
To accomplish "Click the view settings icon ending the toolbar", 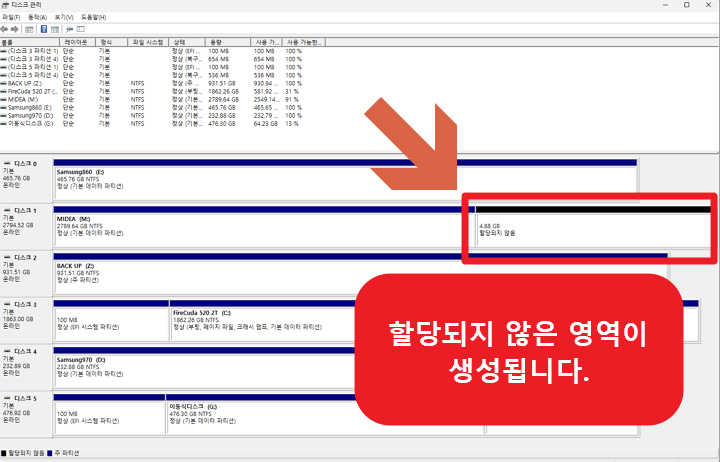I will 81,29.
